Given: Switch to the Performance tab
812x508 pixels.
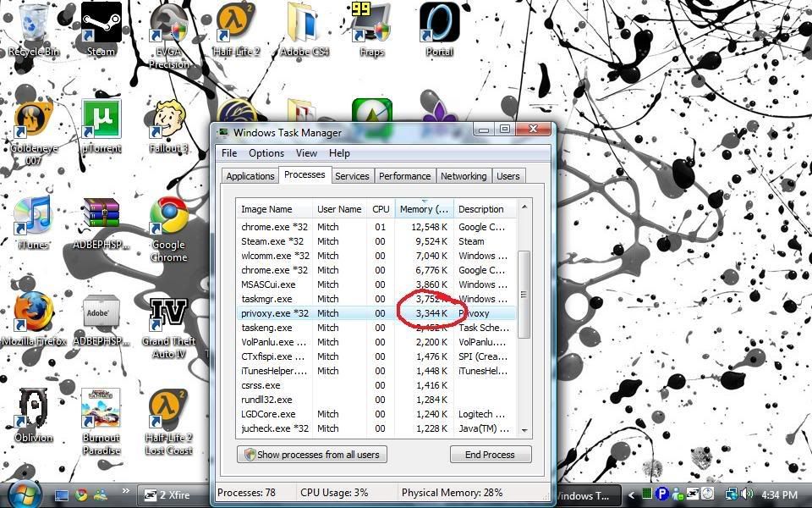Looking at the screenshot, I should (404, 176).
